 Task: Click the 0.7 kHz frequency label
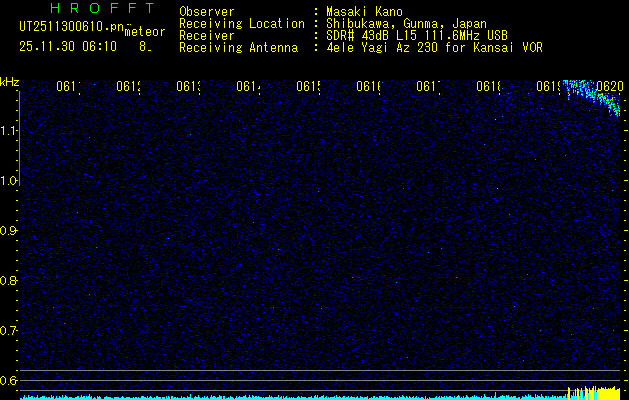9,331
